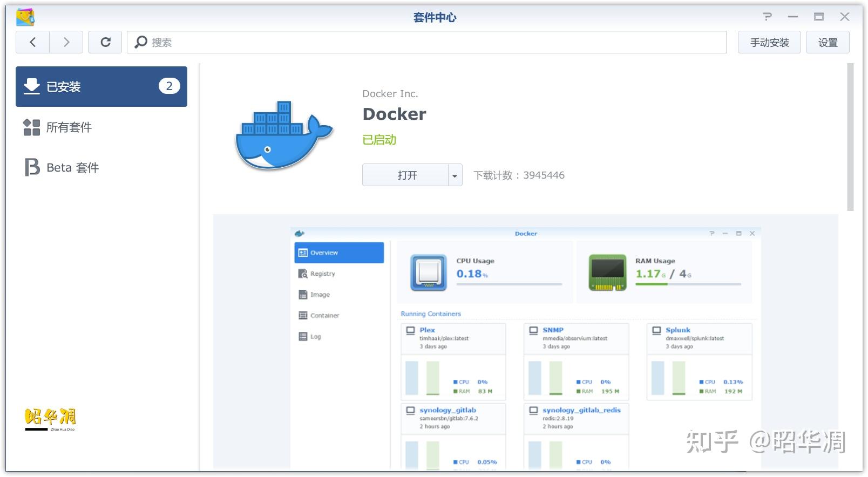Click the RAM Usage memory icon
The width and height of the screenshot is (868, 477).
(608, 272)
